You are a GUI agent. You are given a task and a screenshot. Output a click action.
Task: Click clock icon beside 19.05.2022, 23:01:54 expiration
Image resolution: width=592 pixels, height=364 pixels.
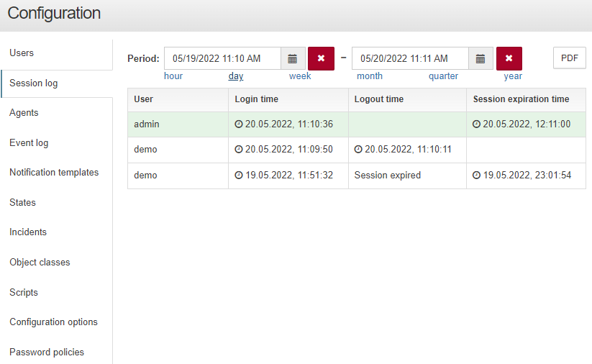pyautogui.click(x=476, y=176)
